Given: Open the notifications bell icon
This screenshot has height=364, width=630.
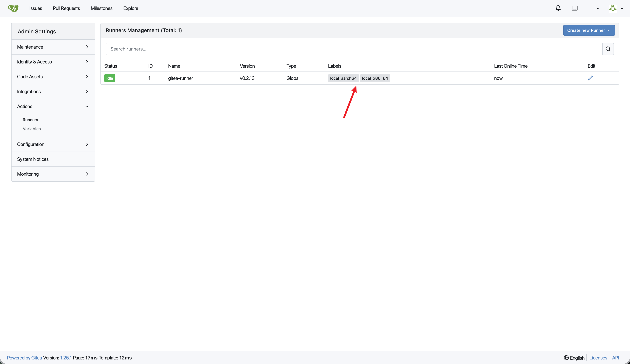Looking at the screenshot, I should click(558, 8).
